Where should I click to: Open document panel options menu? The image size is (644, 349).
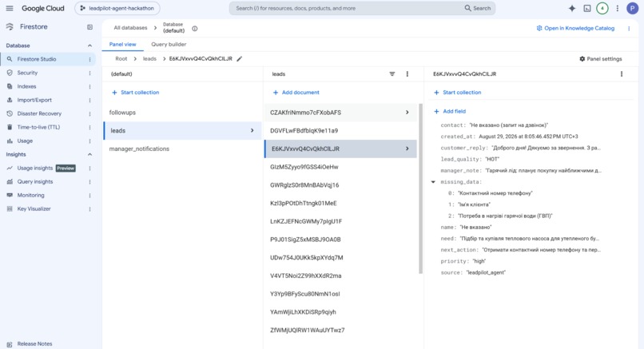[x=622, y=74]
